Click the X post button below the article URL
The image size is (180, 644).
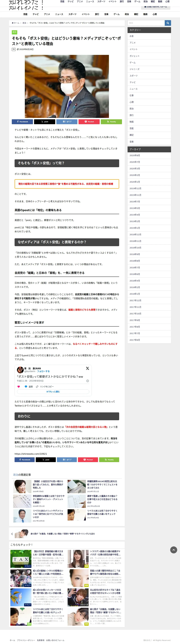point(46,460)
